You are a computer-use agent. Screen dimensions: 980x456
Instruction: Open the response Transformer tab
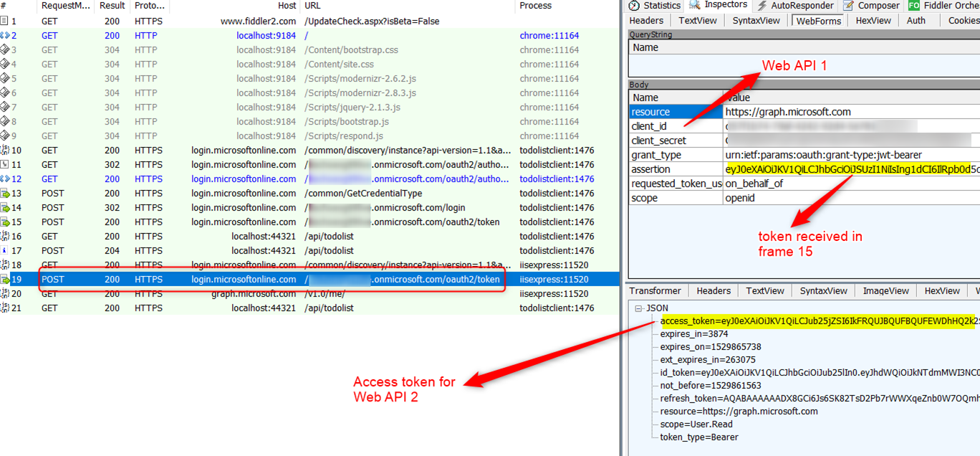655,291
